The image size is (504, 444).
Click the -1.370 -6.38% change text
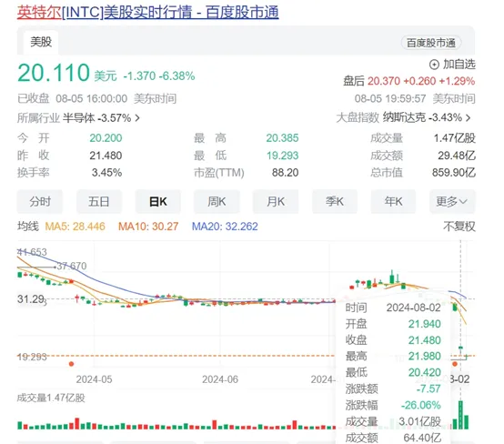(x=159, y=76)
